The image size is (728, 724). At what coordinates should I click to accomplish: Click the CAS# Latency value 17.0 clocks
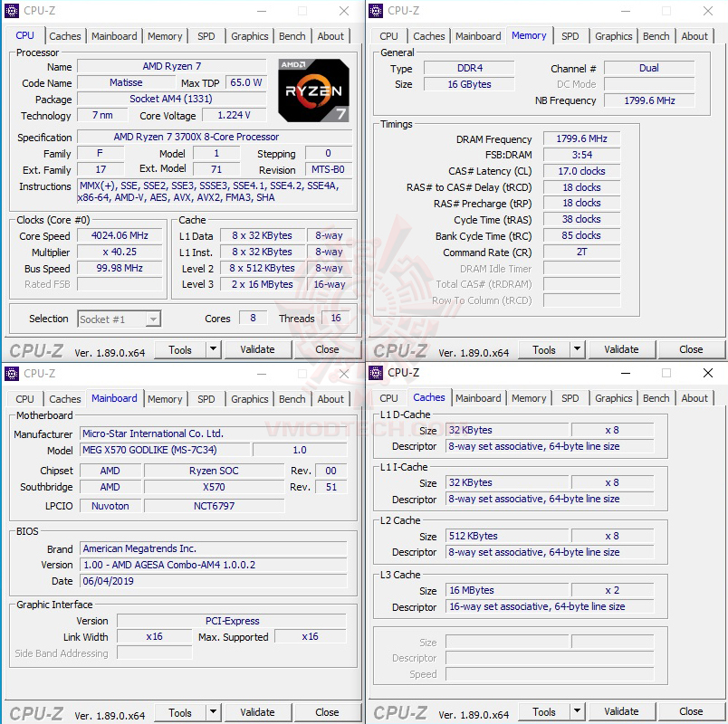click(581, 171)
